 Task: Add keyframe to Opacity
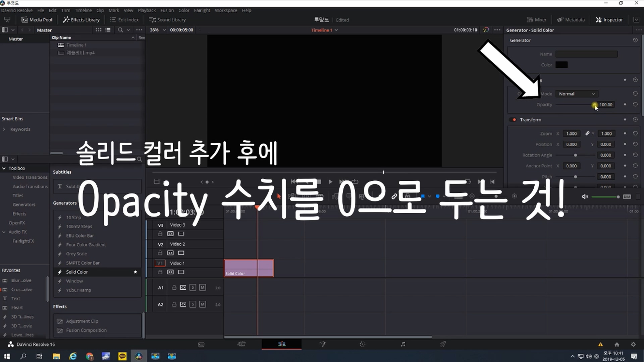pos(625,105)
